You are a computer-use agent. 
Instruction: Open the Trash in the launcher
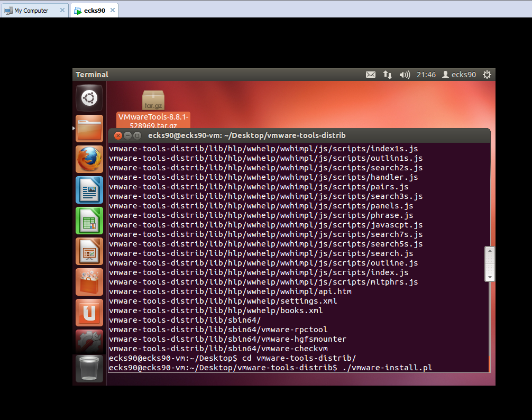coord(89,369)
